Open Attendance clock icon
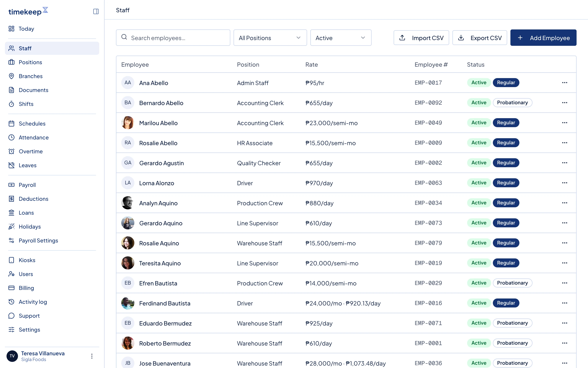 (x=11, y=137)
